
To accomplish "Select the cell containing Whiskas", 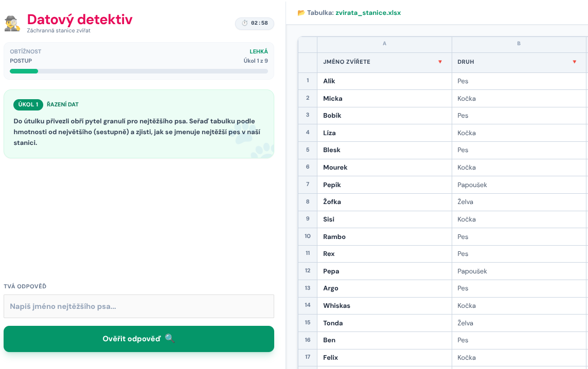I will [384, 306].
